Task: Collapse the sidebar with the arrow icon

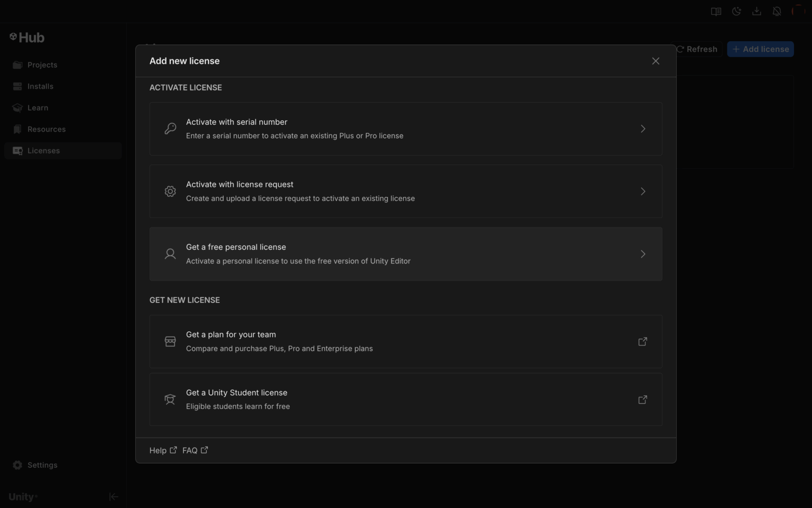Action: click(114, 496)
